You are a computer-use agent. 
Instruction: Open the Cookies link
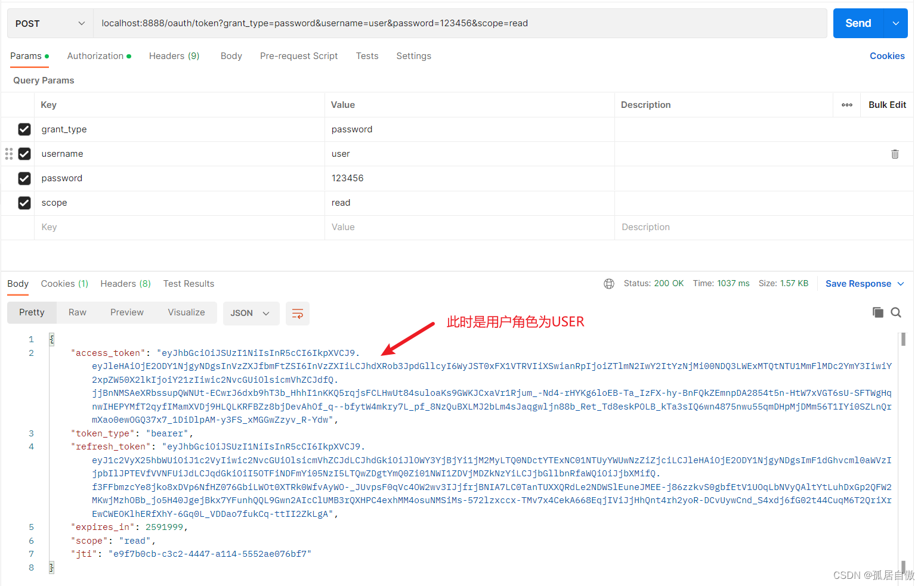(887, 56)
